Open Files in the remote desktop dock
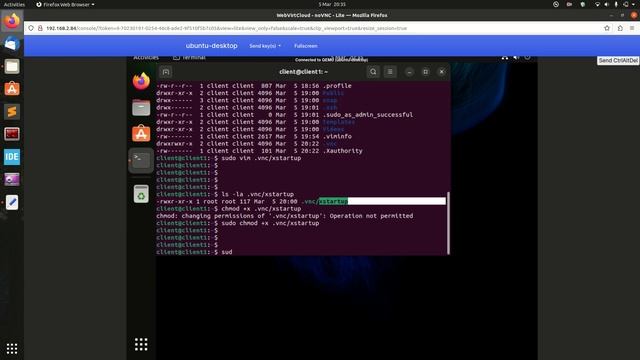The width and height of the screenshot is (640, 360). [141, 108]
